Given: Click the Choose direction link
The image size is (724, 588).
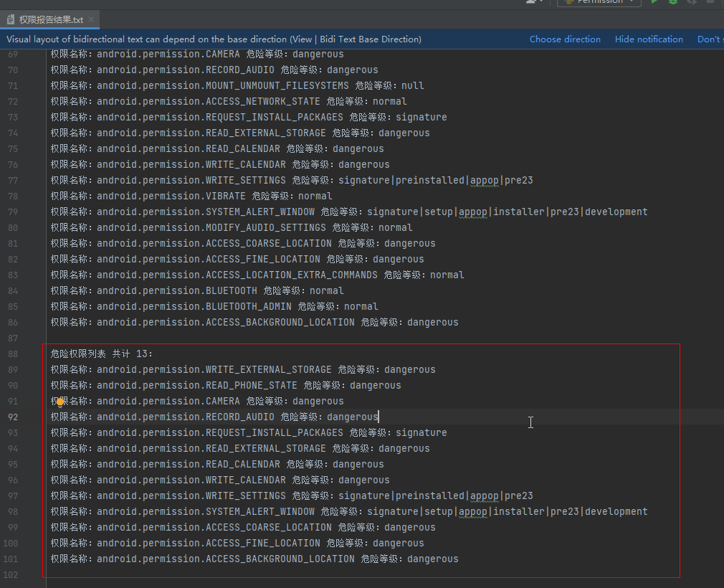Looking at the screenshot, I should (x=566, y=39).
